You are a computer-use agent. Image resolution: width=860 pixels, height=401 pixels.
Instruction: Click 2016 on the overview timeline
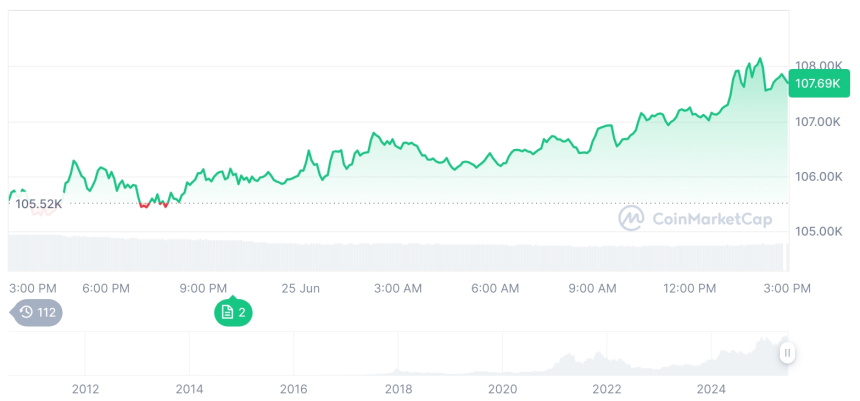coord(294,389)
